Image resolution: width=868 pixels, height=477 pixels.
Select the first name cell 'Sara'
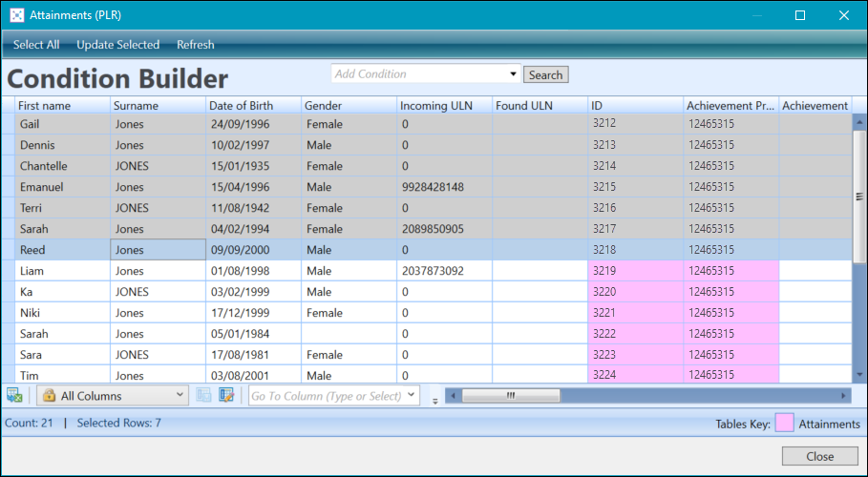pos(63,355)
